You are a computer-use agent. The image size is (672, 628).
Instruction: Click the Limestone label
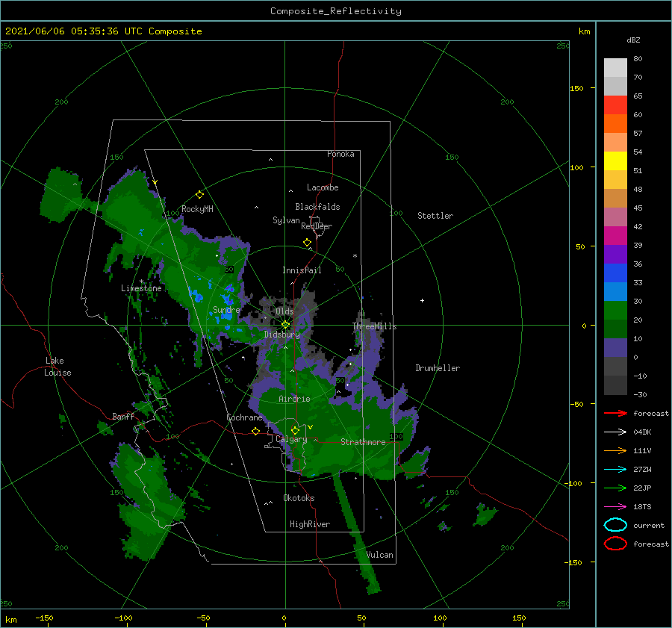141,288
